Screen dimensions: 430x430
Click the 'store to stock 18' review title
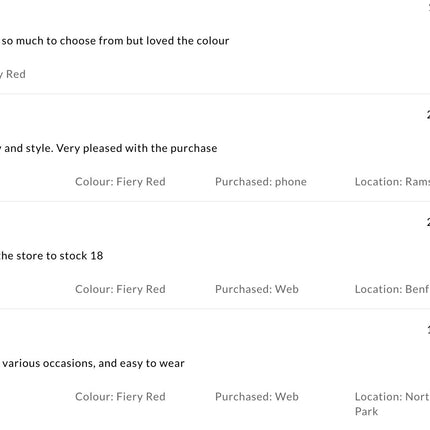[52, 256]
